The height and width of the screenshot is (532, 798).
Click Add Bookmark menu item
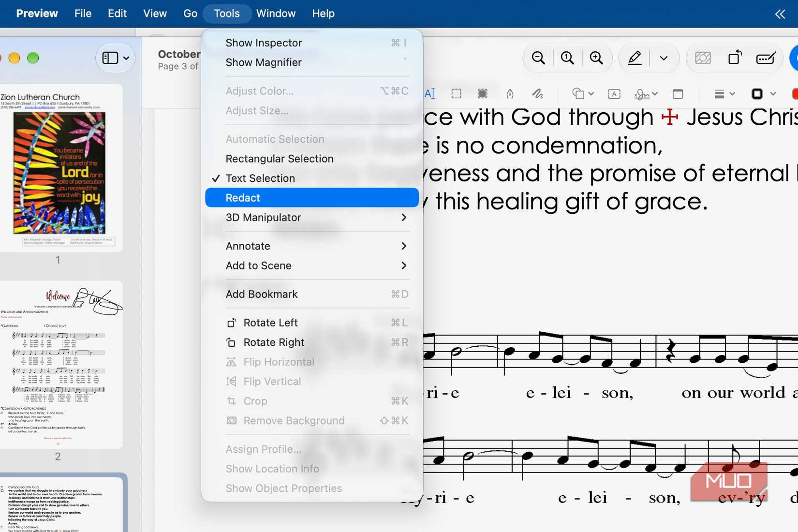tap(312, 294)
